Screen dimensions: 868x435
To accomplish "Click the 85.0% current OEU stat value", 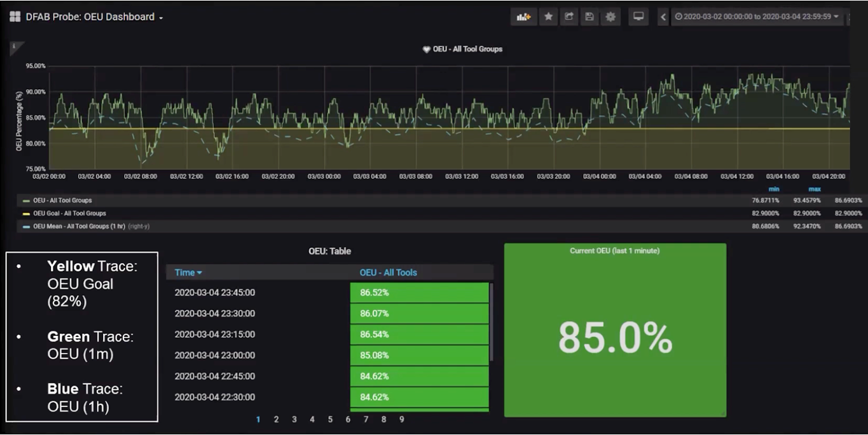I will 615,338.
